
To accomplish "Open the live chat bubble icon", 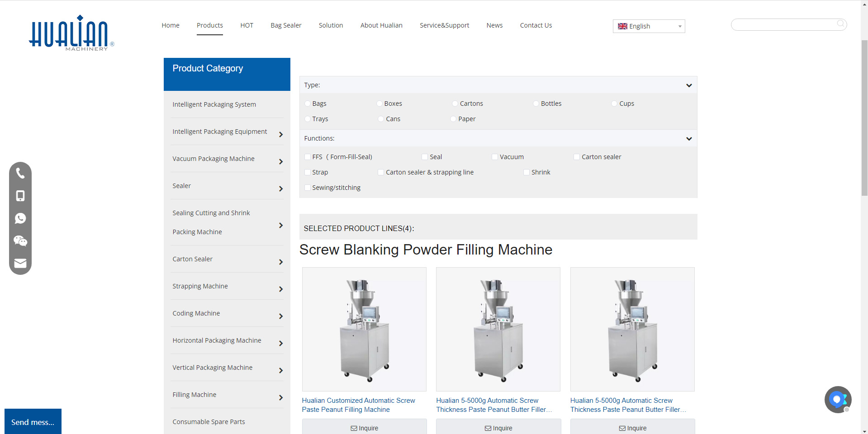I will (838, 400).
